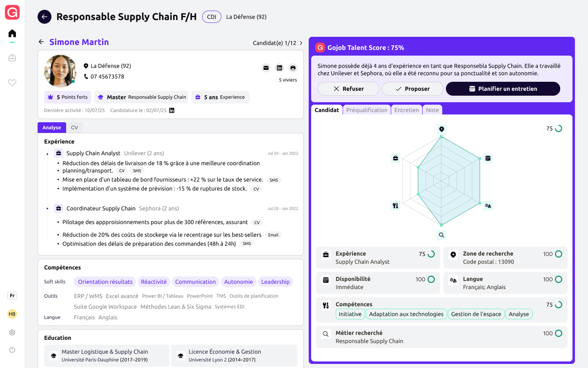Open the Préqualification tab
Image resolution: width=588 pixels, height=368 pixels.
[x=367, y=110]
